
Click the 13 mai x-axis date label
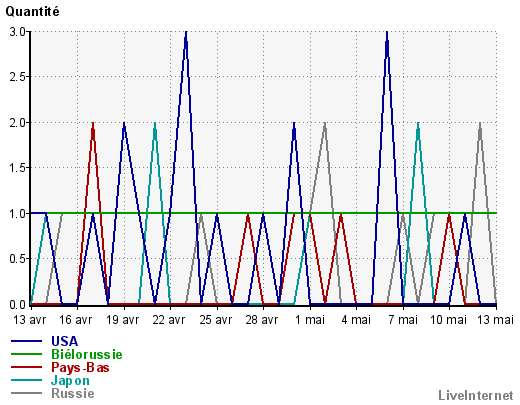495,320
